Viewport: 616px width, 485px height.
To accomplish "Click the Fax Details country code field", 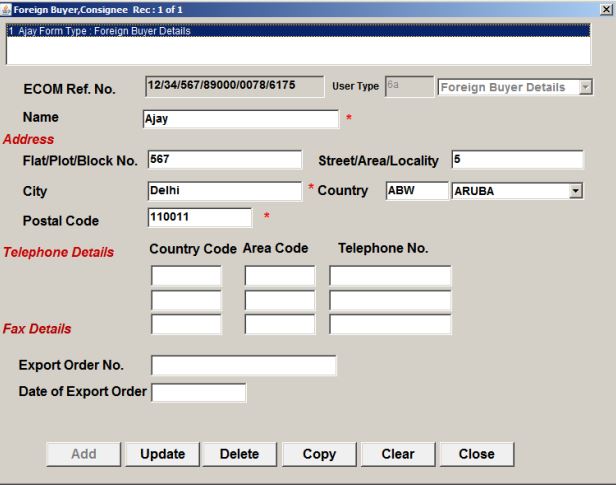I will point(186,325).
